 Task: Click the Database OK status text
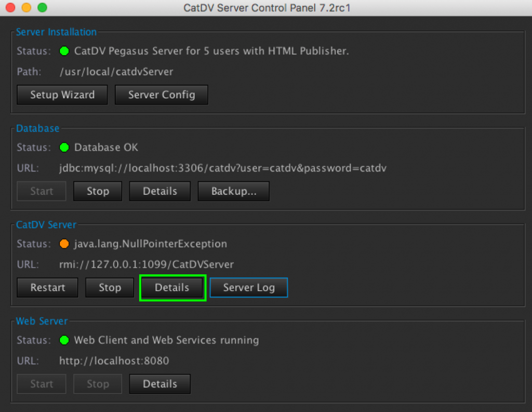coord(106,148)
